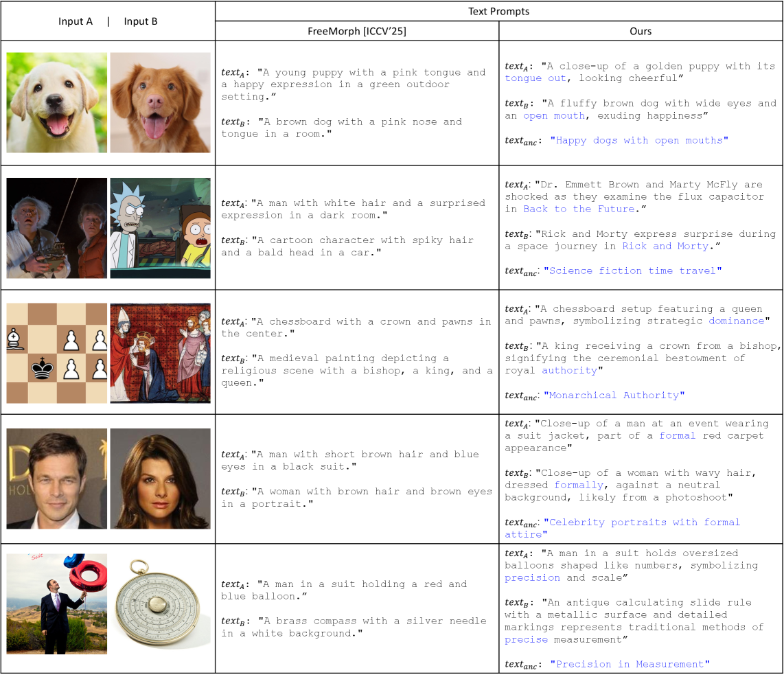The height and width of the screenshot is (677, 784).
Task: Select the man holding balloons image
Action: (57, 604)
